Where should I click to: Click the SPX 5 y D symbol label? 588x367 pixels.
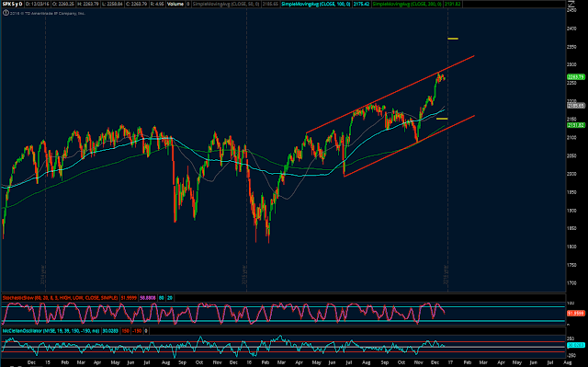coord(13,4)
